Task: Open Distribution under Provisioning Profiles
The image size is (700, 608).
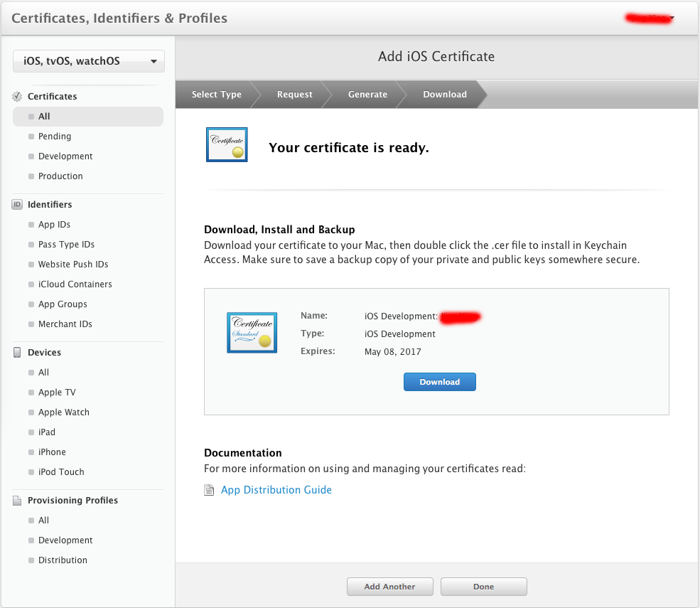Action: 63,560
